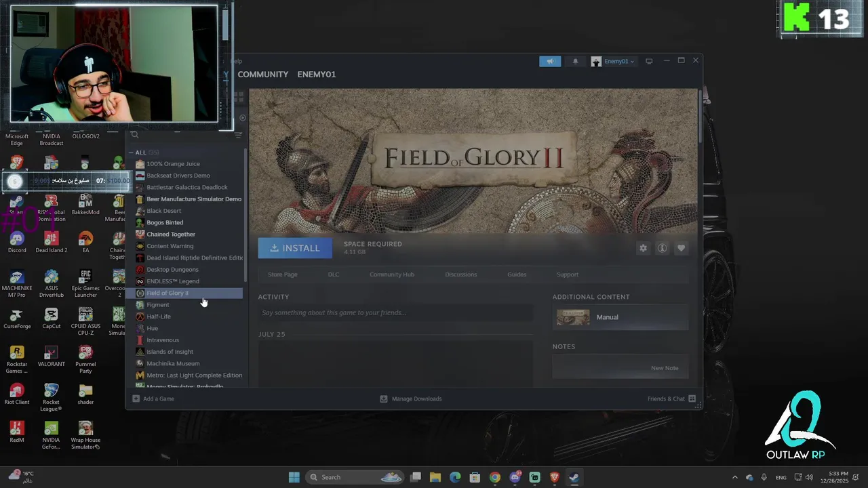The height and width of the screenshot is (488, 868).
Task: Open Windows Start menu
Action: (294, 477)
